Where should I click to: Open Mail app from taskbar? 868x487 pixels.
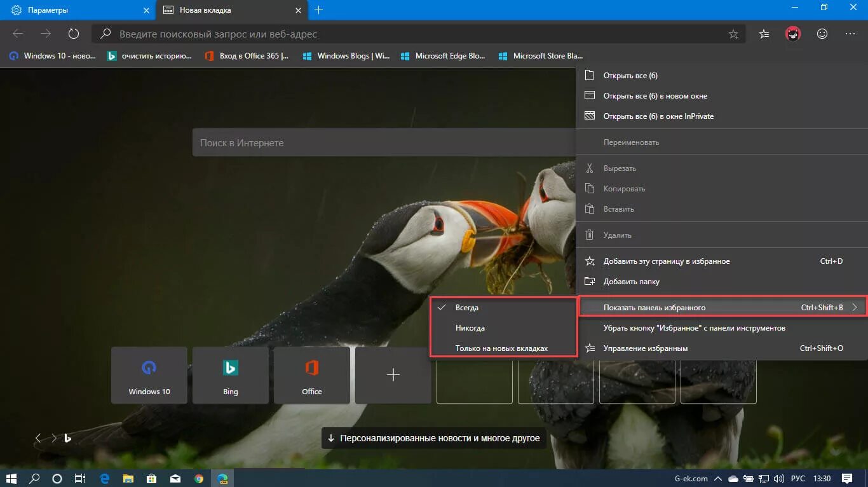pos(175,478)
